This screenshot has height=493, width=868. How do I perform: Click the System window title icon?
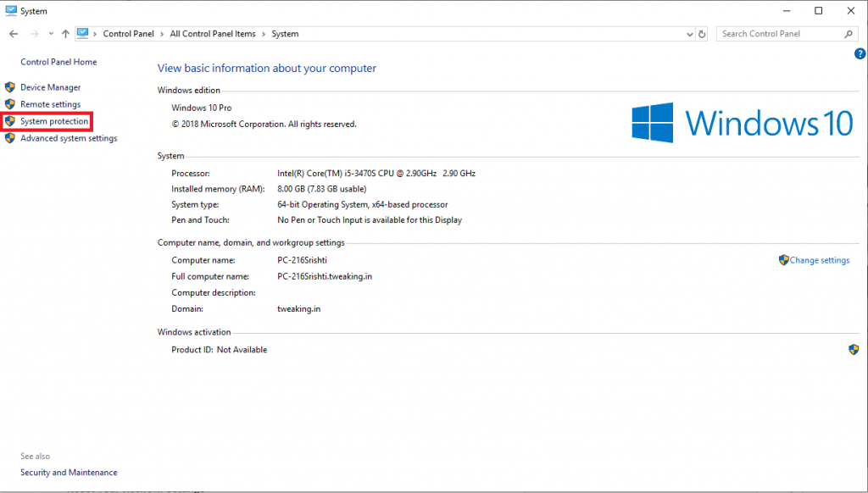tap(10, 10)
